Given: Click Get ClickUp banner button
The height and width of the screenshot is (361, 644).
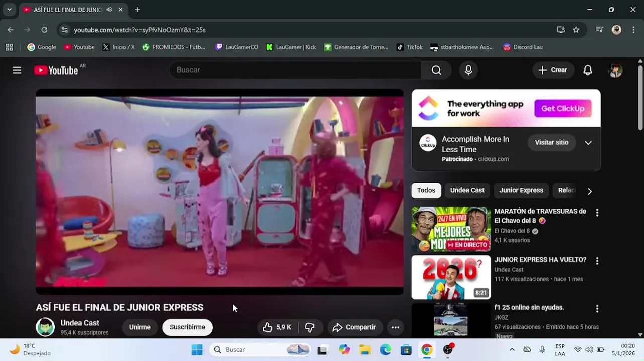Looking at the screenshot, I should click(x=563, y=108).
